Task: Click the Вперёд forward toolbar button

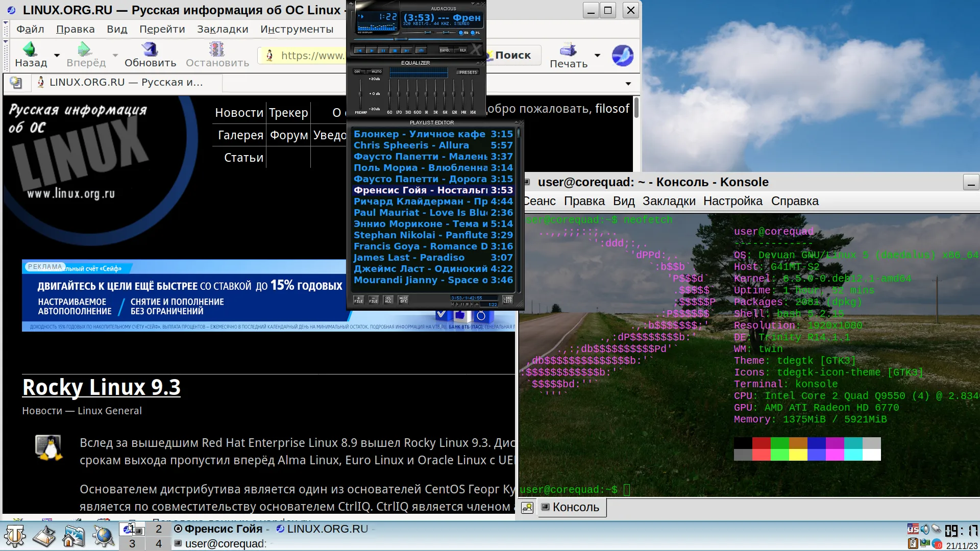Action: click(86, 55)
